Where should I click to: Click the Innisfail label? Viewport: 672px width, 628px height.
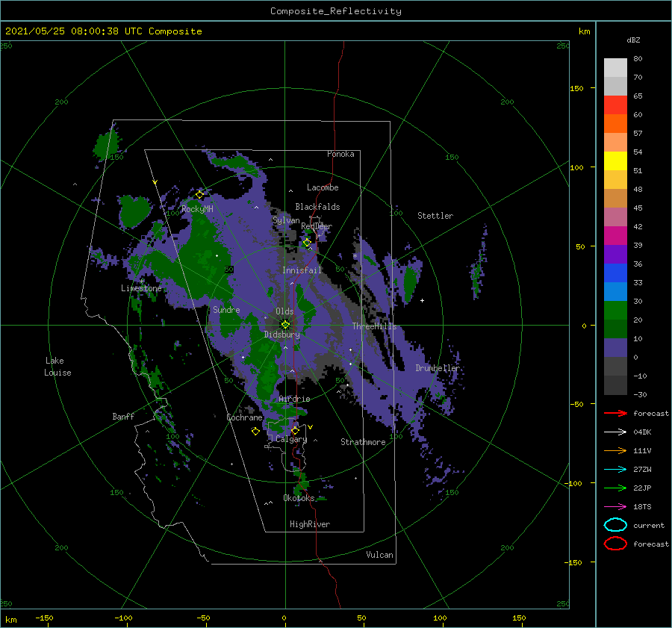pyautogui.click(x=302, y=270)
